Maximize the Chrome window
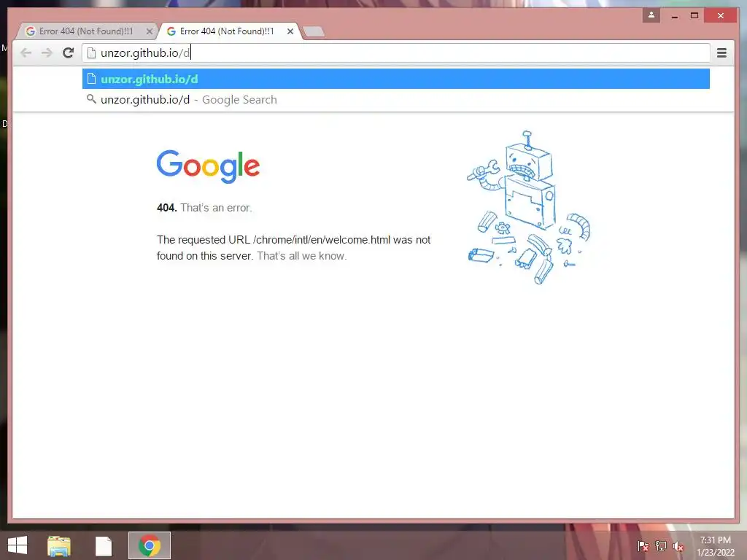Image resolution: width=747 pixels, height=560 pixels. pyautogui.click(x=694, y=16)
